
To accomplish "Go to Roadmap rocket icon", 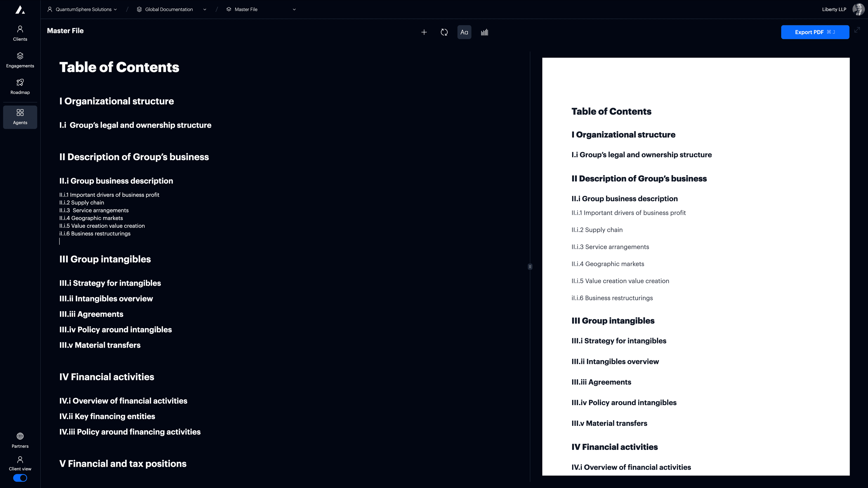I will 20,87.
